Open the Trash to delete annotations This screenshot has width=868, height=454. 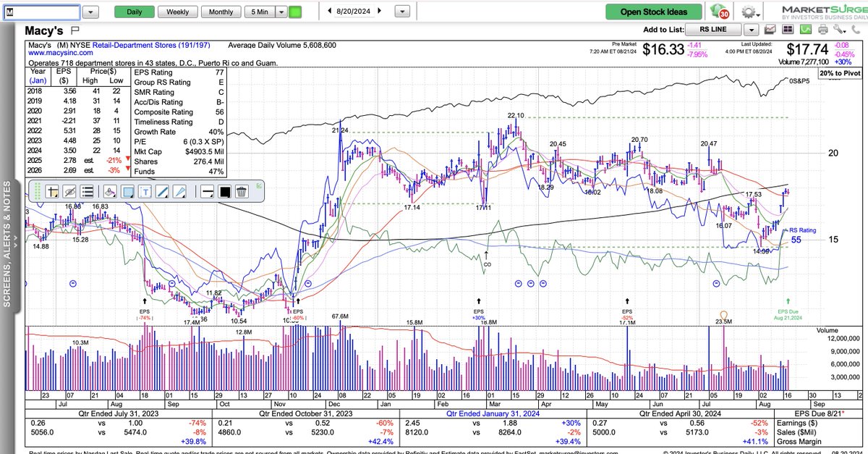point(242,192)
